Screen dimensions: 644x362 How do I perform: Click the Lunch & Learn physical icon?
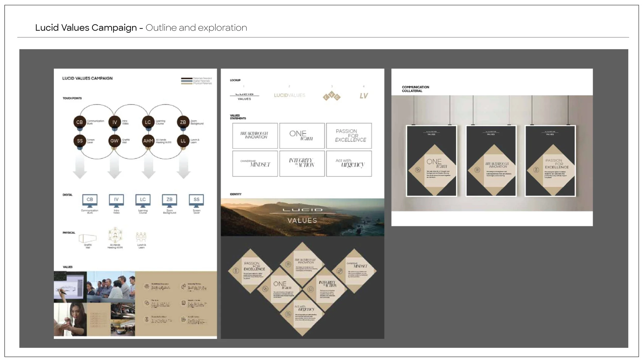(141, 237)
